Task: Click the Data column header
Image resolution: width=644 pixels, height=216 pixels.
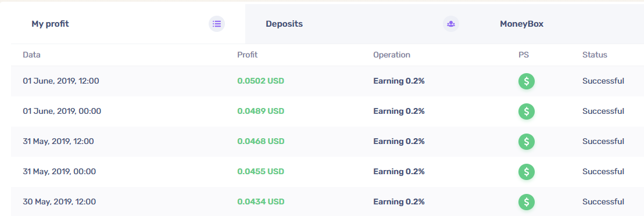Action: coord(31,55)
